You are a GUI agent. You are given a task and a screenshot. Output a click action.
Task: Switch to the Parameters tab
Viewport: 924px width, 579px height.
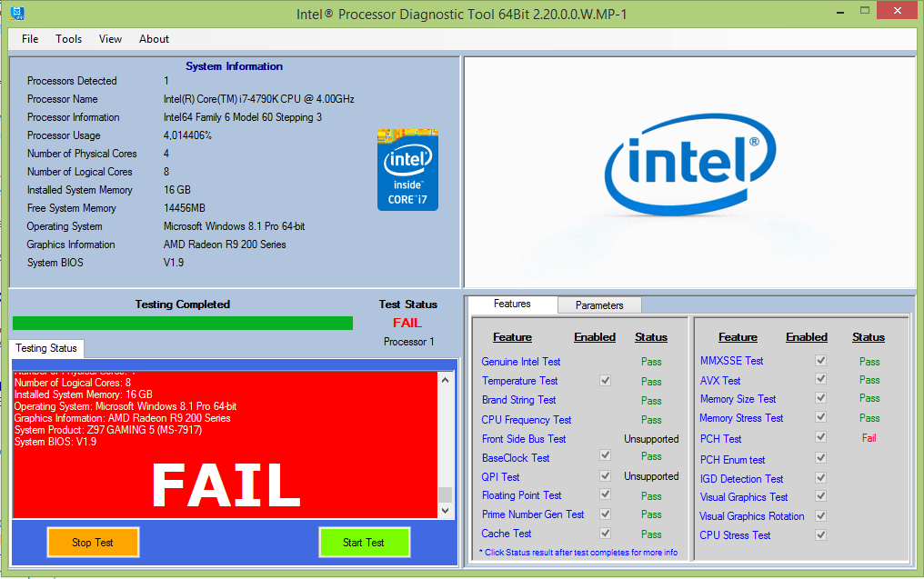pos(599,305)
